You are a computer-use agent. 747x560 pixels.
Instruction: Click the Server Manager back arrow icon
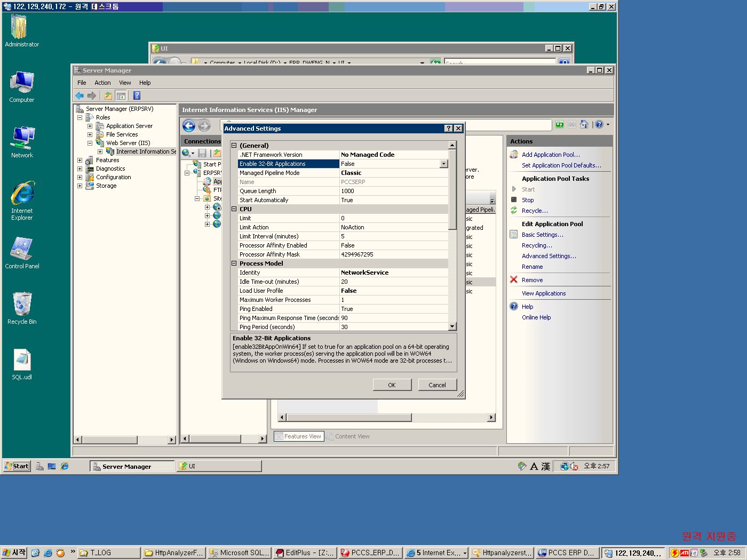click(80, 95)
